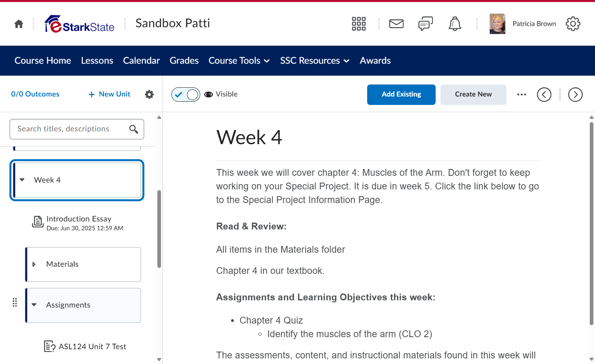
Task: Open the table of contents settings gear
Action: [149, 95]
